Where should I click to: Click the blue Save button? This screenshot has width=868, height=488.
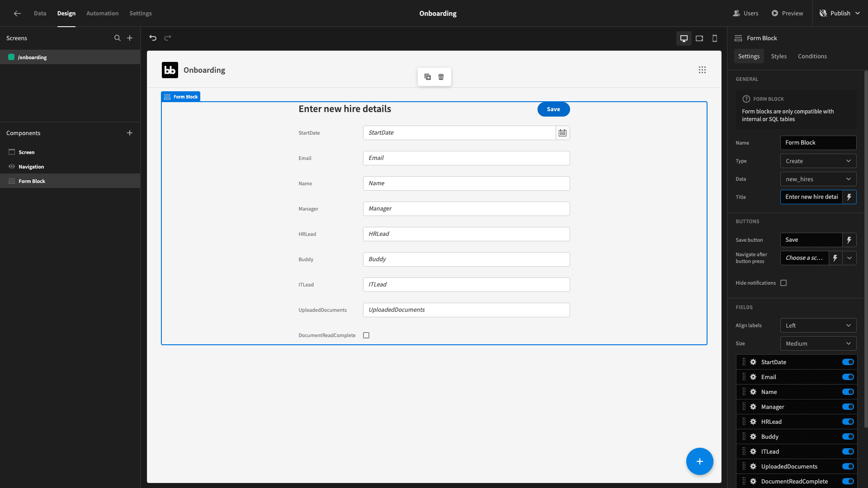(553, 109)
